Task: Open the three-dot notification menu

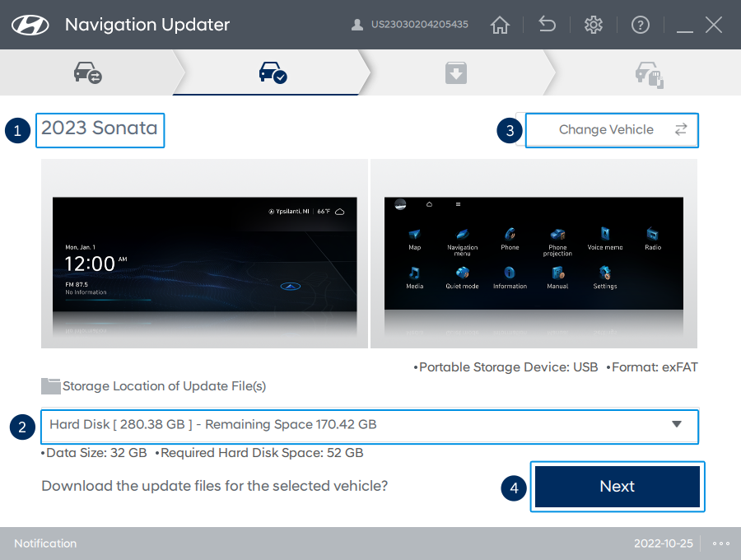Action: (721, 544)
